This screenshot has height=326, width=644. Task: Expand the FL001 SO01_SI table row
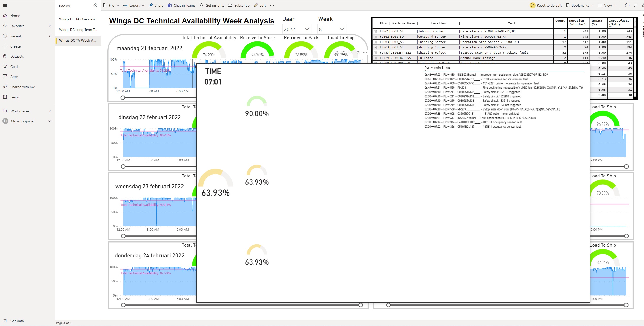point(375,31)
